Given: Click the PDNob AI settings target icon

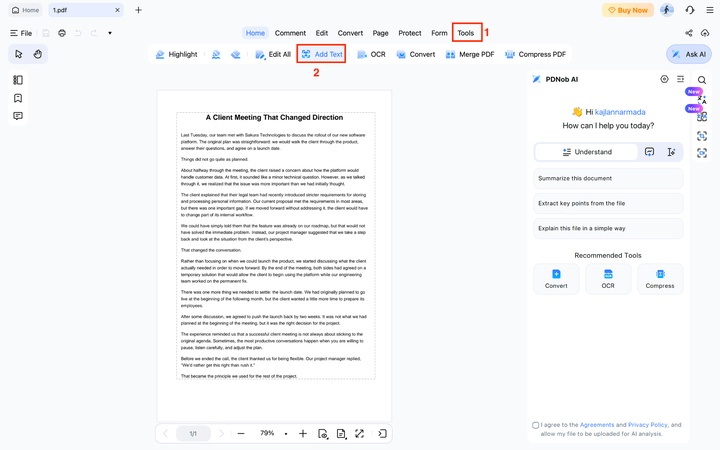Looking at the screenshot, I should pos(664,79).
